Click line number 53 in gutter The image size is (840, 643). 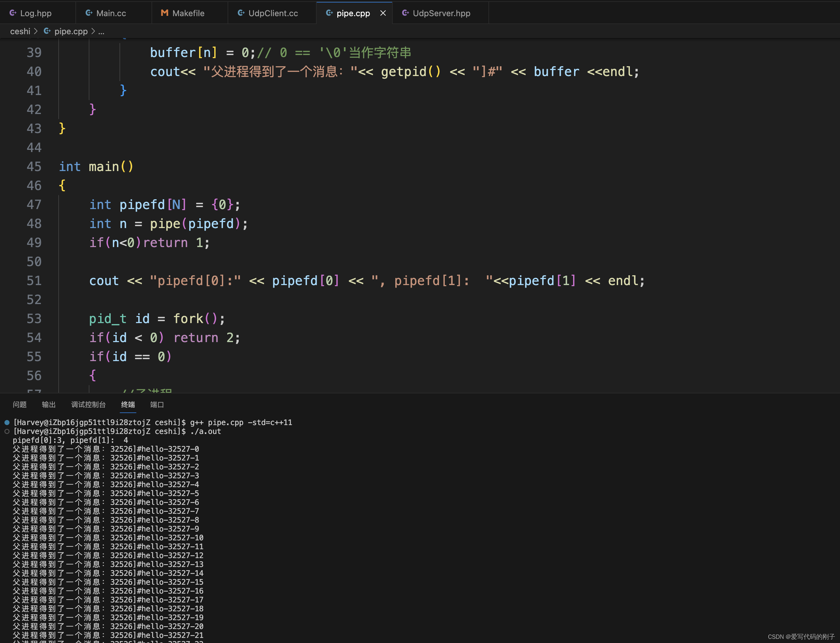(34, 318)
